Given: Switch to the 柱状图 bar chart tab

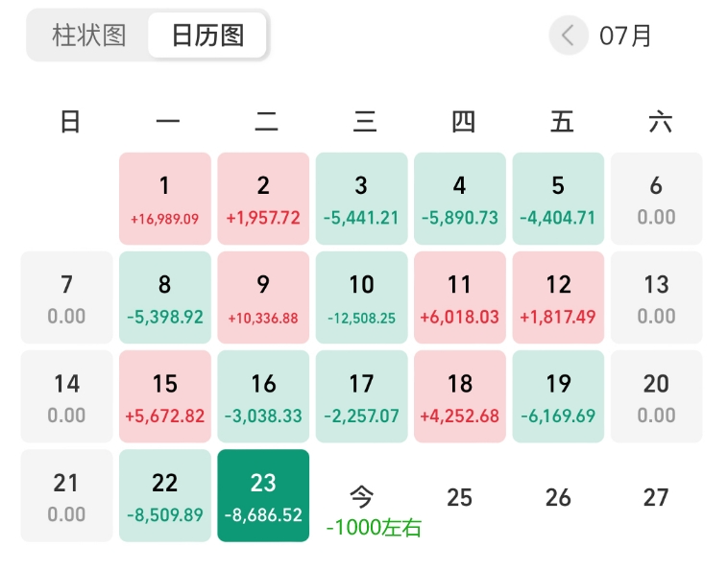Looking at the screenshot, I should [x=88, y=36].
